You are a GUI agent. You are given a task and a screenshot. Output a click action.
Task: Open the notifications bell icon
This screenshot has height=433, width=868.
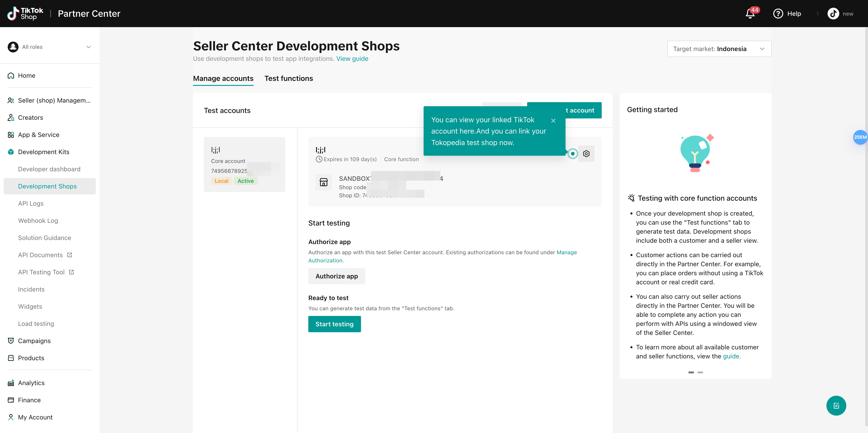pyautogui.click(x=750, y=14)
